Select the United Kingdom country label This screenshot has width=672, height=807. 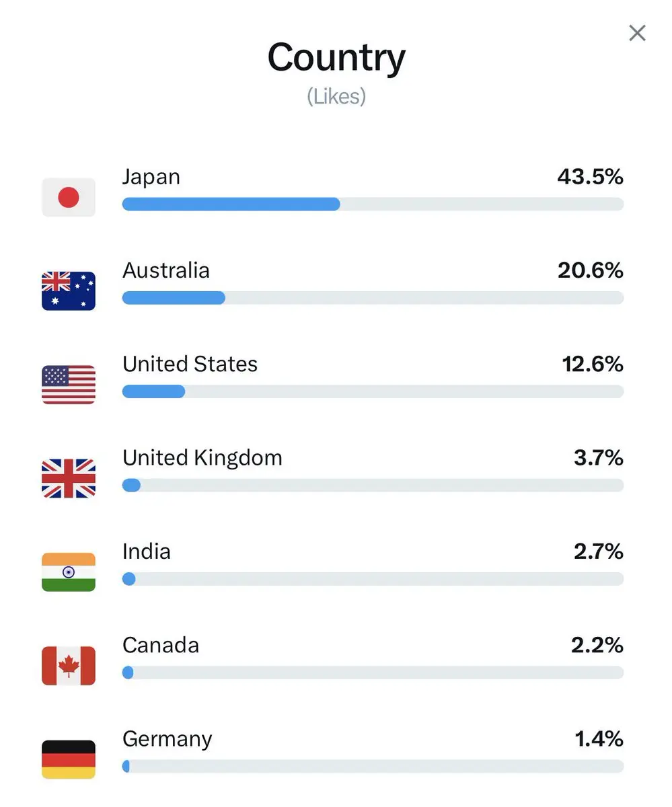202,458
